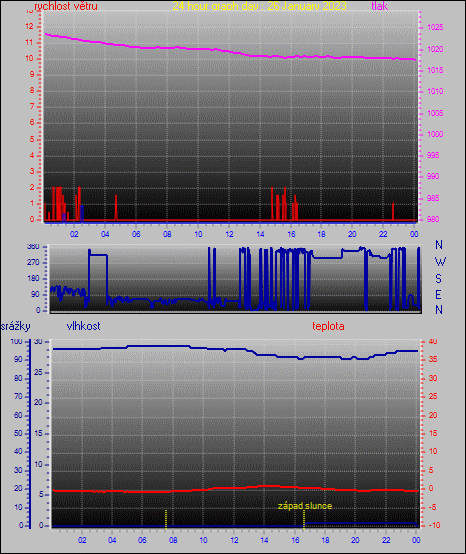Click the 'E' wind direction letter
The image size is (466, 554).
coord(438,294)
